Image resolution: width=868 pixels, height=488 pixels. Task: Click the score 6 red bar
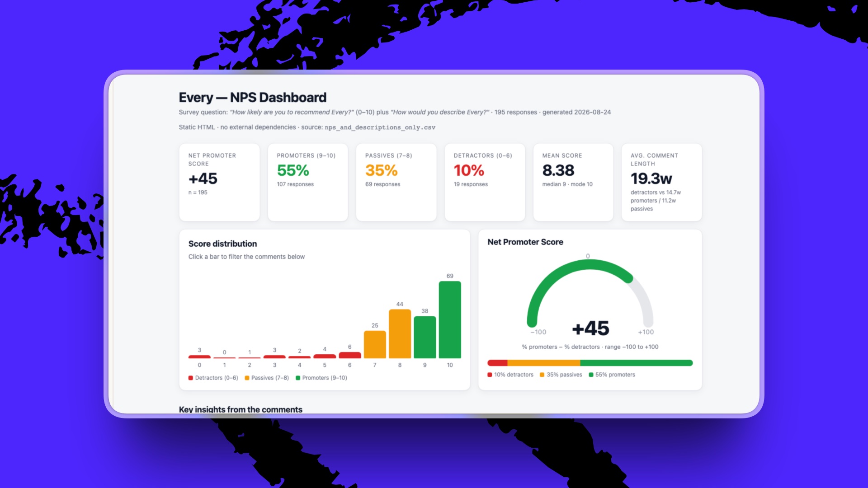coord(350,355)
